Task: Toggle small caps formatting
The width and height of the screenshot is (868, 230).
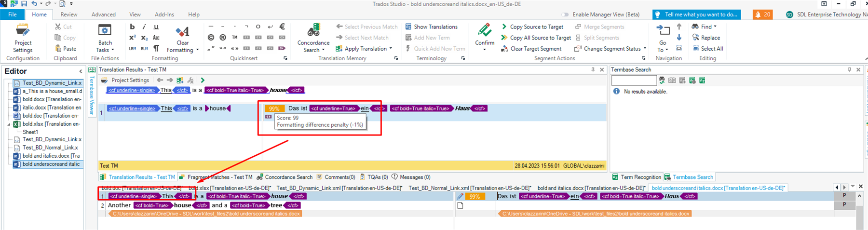Action: click(156, 38)
